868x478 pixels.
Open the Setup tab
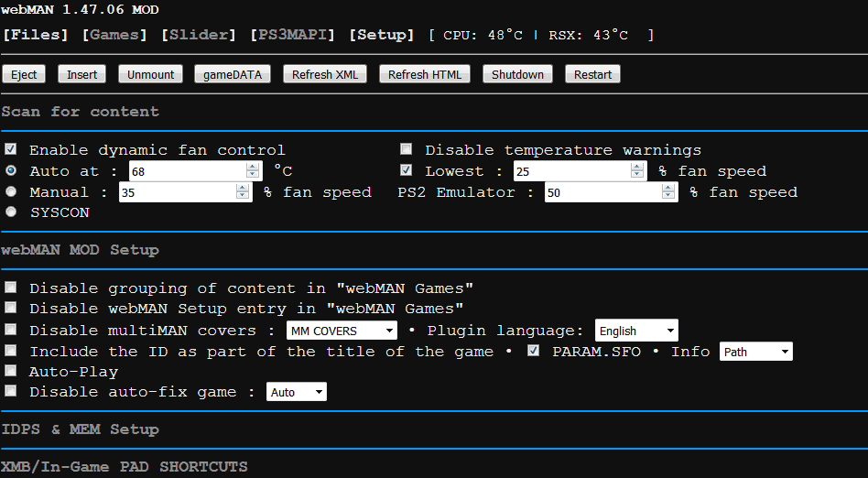[x=382, y=35]
